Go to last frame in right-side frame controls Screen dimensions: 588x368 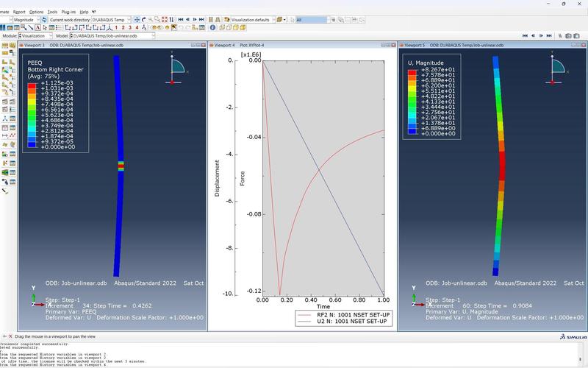point(549,35)
